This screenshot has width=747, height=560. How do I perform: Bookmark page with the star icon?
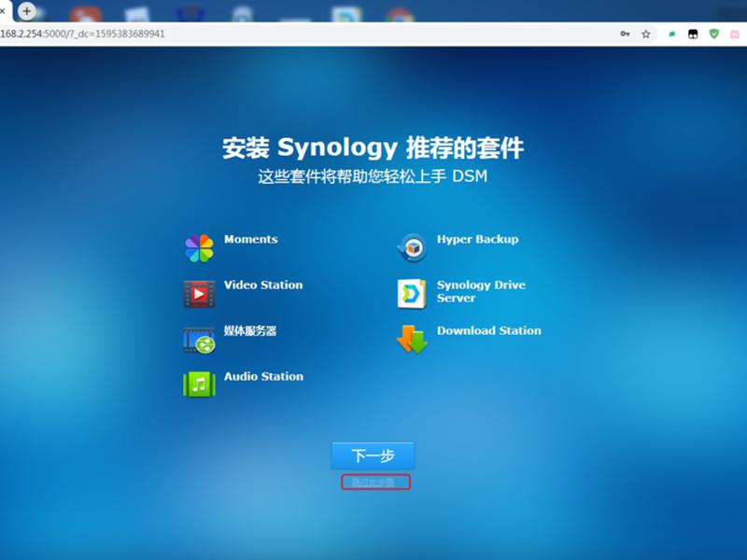pos(646,34)
